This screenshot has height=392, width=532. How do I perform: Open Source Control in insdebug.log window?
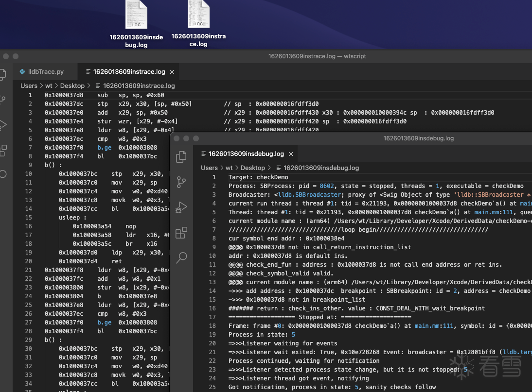tap(181, 182)
